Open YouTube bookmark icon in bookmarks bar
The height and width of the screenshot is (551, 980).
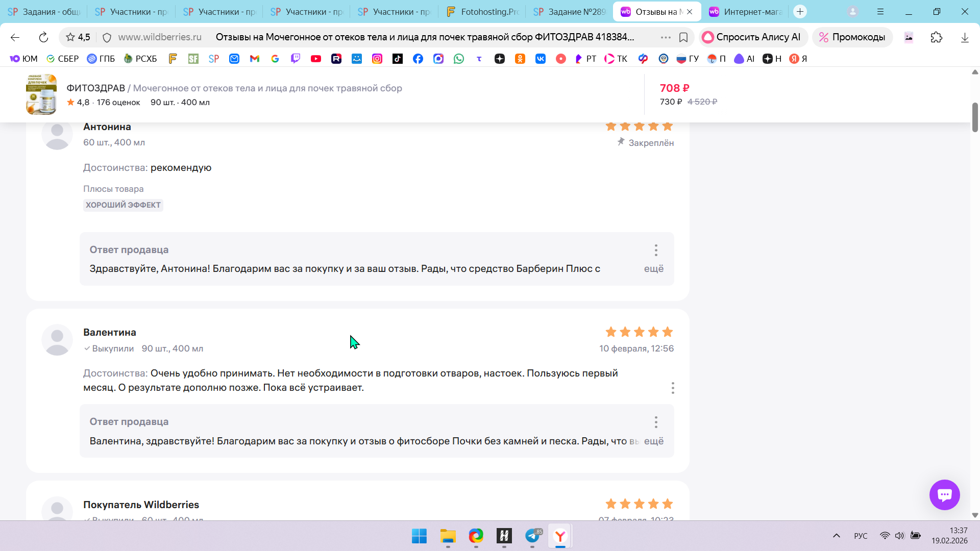pyautogui.click(x=316, y=59)
